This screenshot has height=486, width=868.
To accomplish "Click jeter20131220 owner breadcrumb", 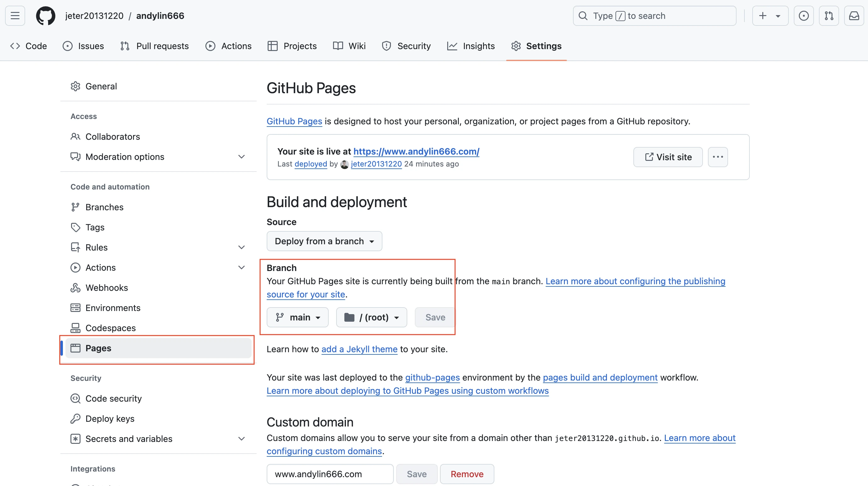I will coord(94,16).
